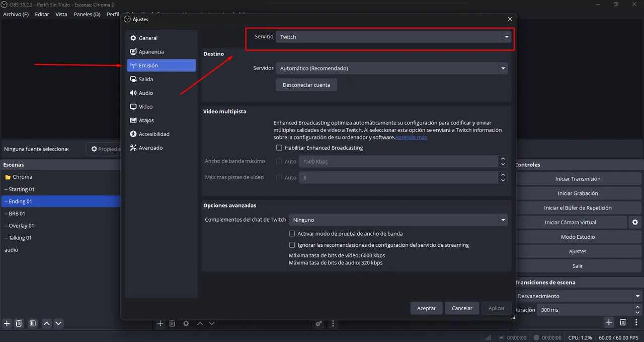Decrease Ancho de banda máximo with down arrow
The height and width of the screenshot is (342, 644).
pyautogui.click(x=503, y=165)
